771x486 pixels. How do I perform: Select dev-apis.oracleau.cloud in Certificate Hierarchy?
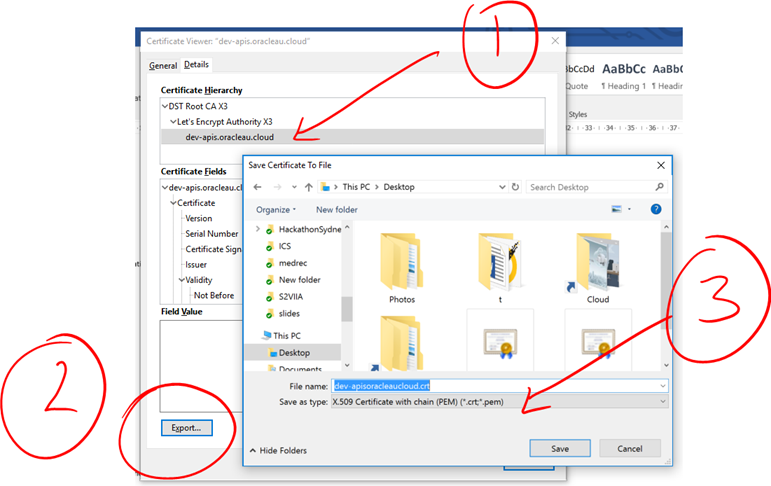[230, 137]
